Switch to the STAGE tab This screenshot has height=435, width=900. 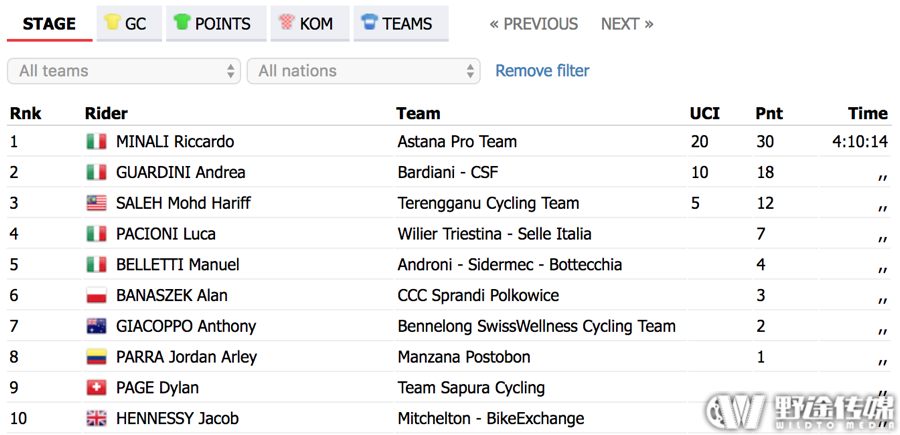tap(49, 24)
